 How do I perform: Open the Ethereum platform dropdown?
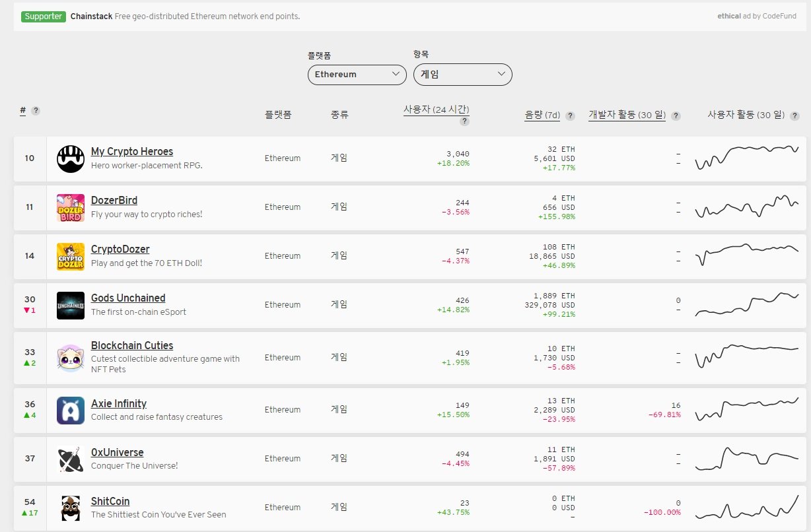[x=357, y=75]
